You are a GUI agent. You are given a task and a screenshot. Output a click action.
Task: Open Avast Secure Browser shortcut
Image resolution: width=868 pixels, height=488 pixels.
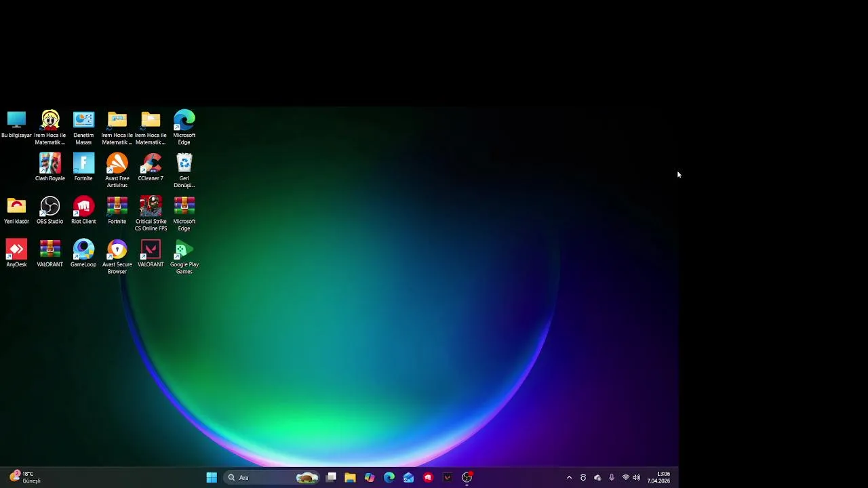pyautogui.click(x=117, y=257)
